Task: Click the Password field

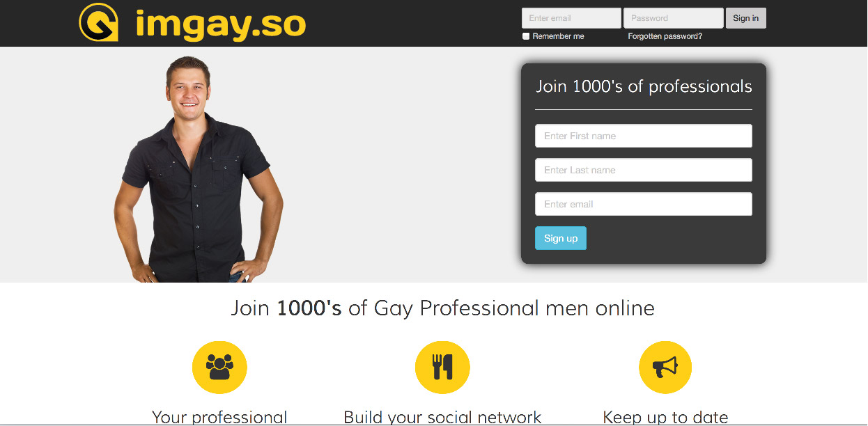Action: pyautogui.click(x=674, y=18)
